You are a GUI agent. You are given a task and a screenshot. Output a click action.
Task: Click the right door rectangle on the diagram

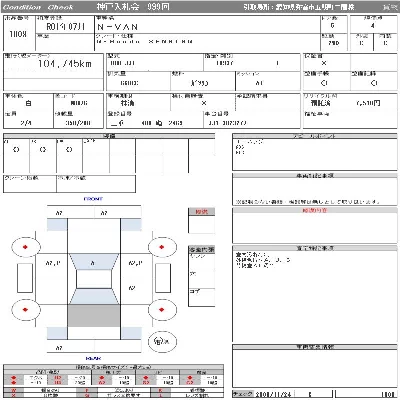[163, 278]
